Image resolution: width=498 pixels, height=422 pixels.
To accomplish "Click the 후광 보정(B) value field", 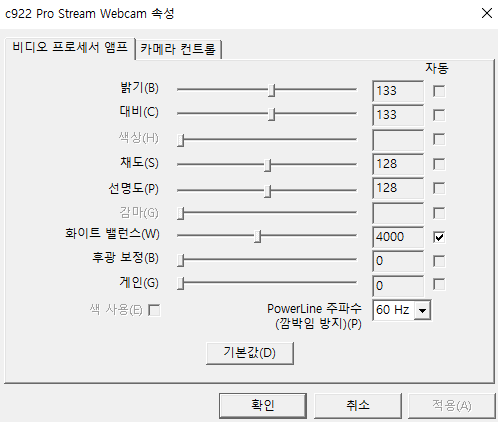I will click(x=398, y=261).
